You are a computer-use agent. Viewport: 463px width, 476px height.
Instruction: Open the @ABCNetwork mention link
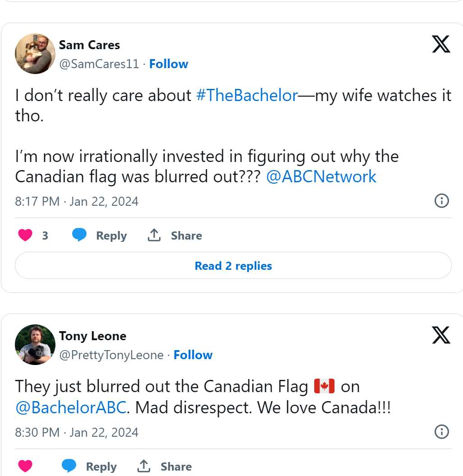point(321,177)
